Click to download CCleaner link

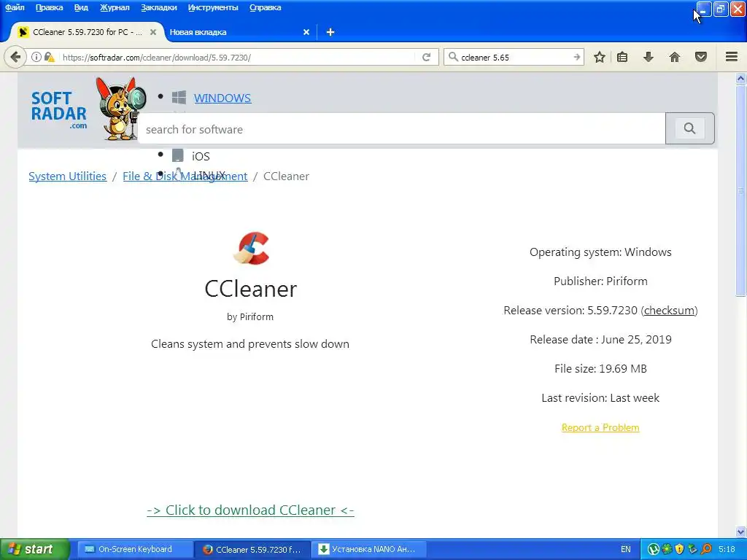(251, 510)
